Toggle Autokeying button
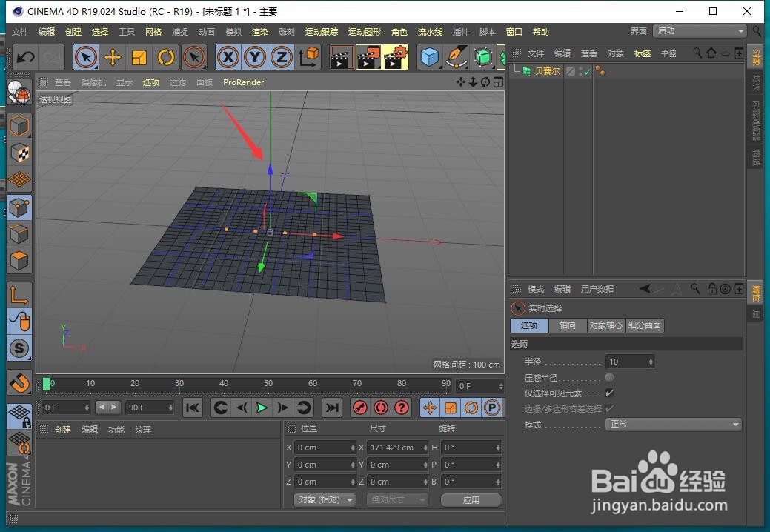Image resolution: width=770 pixels, height=532 pixels. click(381, 408)
